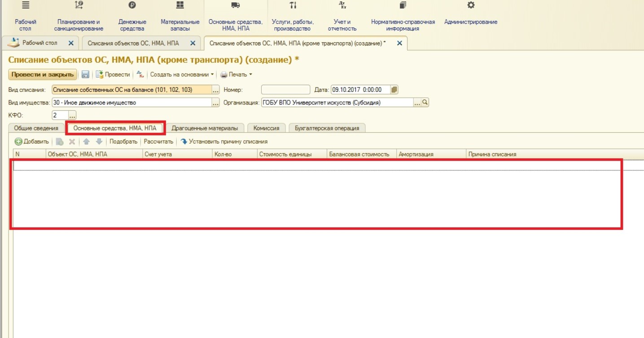Screen dimensions: 644x338
Task: Focus the КФО value field
Action: point(60,115)
